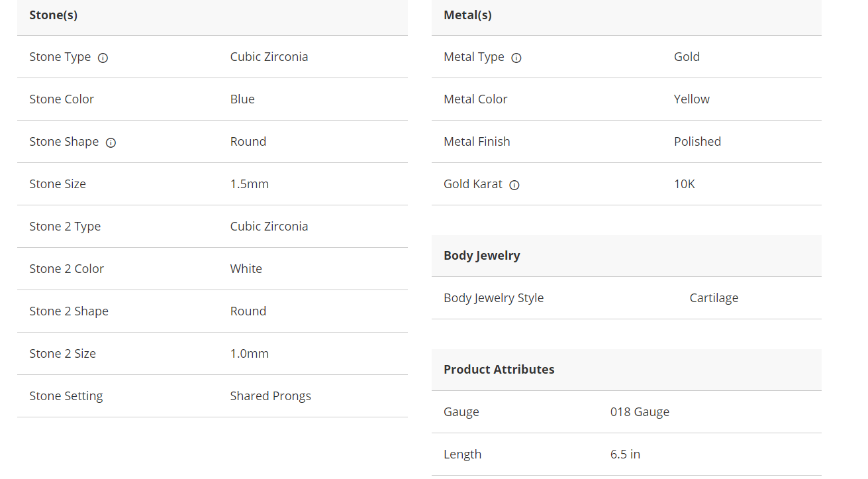
Task: Click the White Stone 2 Color value
Action: coord(246,269)
